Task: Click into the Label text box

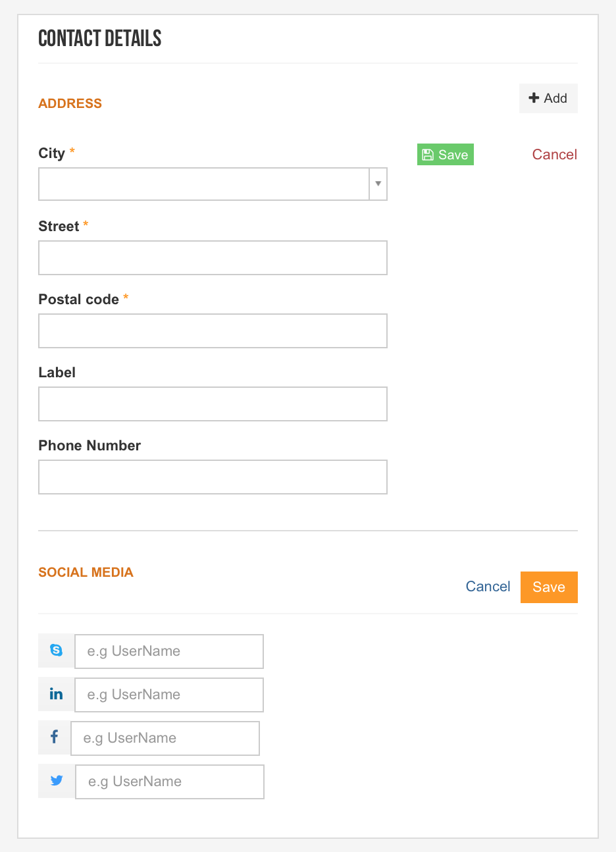Action: click(x=213, y=404)
